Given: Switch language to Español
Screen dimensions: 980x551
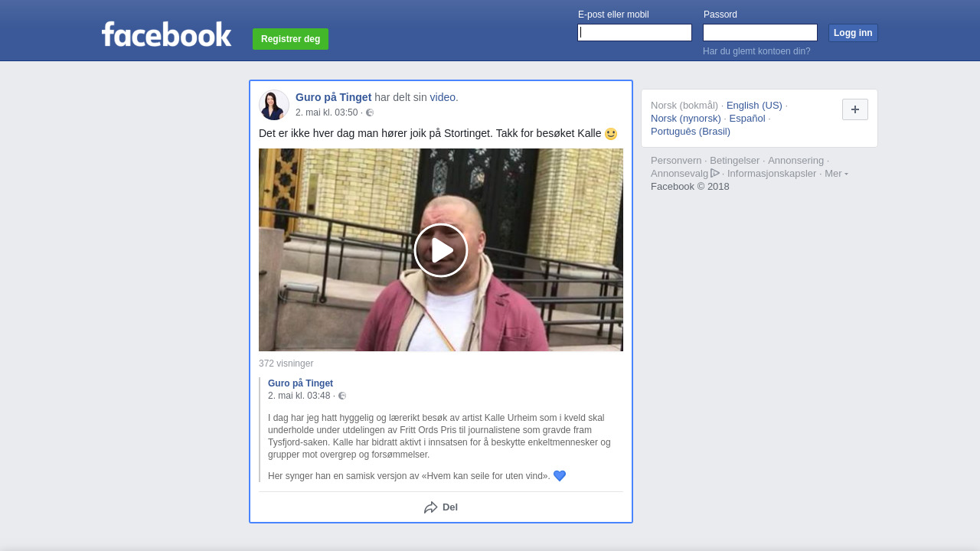Looking at the screenshot, I should click(x=747, y=118).
